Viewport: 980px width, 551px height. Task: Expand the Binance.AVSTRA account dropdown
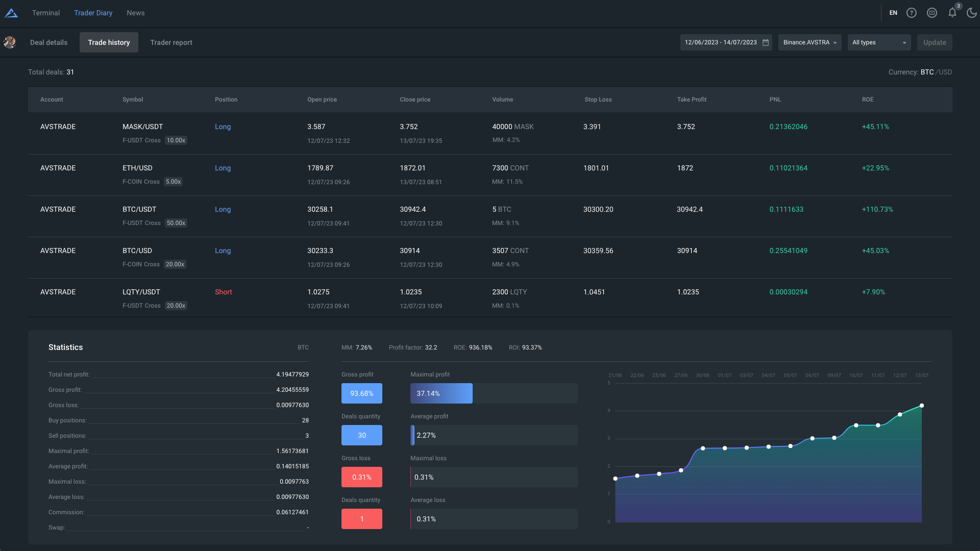click(x=810, y=43)
